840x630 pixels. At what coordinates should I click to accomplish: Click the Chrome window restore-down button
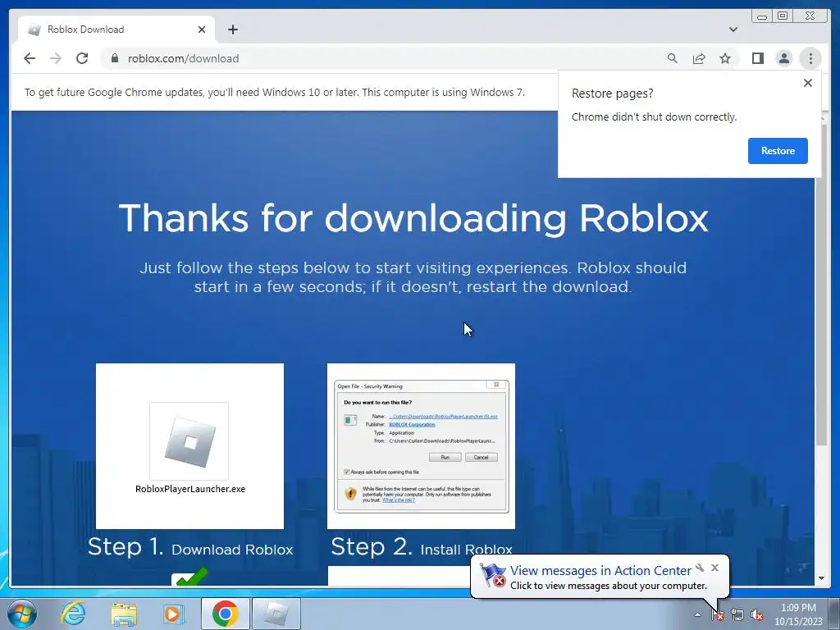[x=783, y=16]
